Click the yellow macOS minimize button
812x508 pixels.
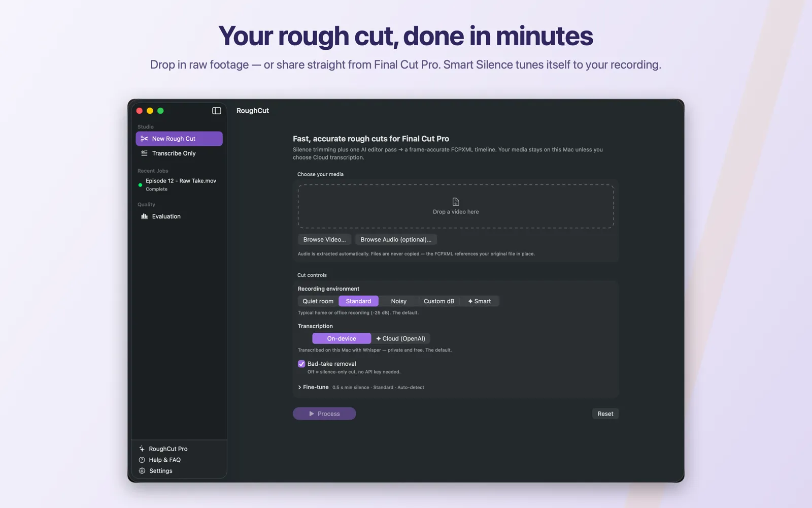pyautogui.click(x=150, y=111)
